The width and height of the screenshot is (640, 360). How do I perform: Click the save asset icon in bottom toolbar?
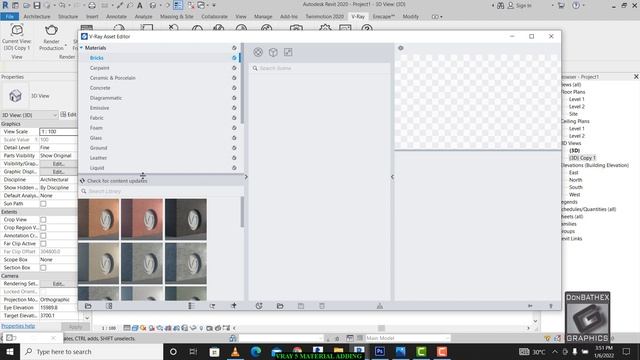pos(301,306)
